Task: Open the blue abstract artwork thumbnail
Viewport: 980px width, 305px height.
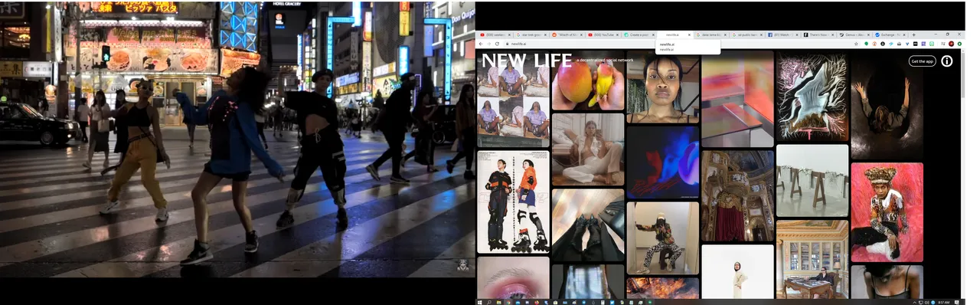Action: [663, 162]
